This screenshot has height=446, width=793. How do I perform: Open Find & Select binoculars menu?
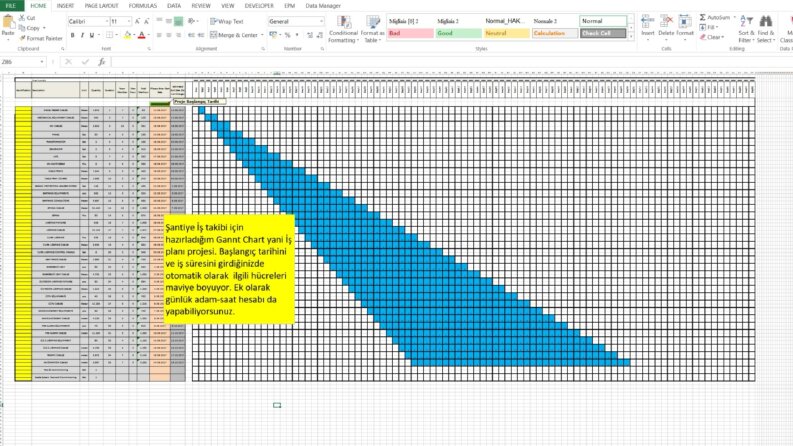(765, 29)
